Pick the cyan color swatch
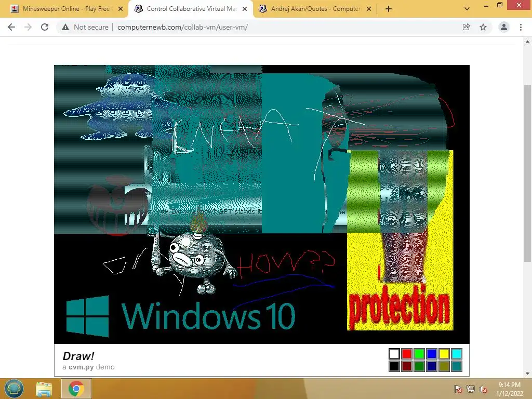The image size is (532, 399). tap(457, 354)
